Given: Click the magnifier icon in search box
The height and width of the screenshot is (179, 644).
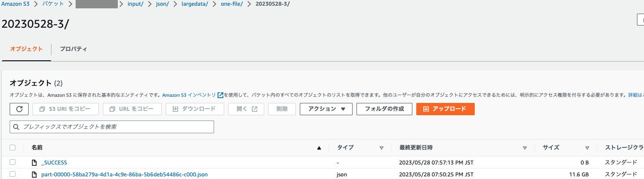Looking at the screenshot, I should [x=17, y=127].
